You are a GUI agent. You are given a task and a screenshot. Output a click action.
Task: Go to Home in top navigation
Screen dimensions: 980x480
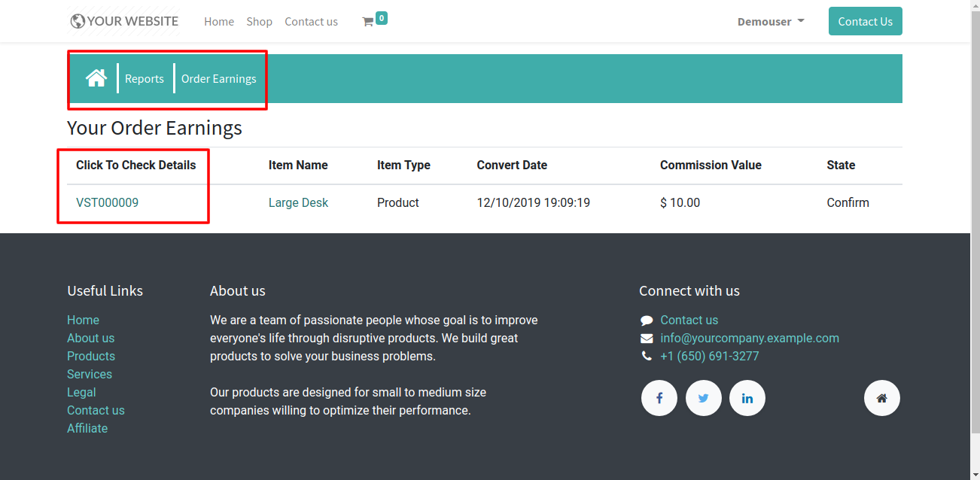pos(219,22)
